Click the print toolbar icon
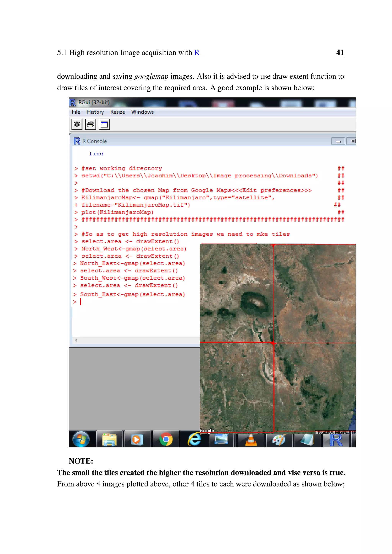This screenshot has height=554, width=392. (x=91, y=124)
